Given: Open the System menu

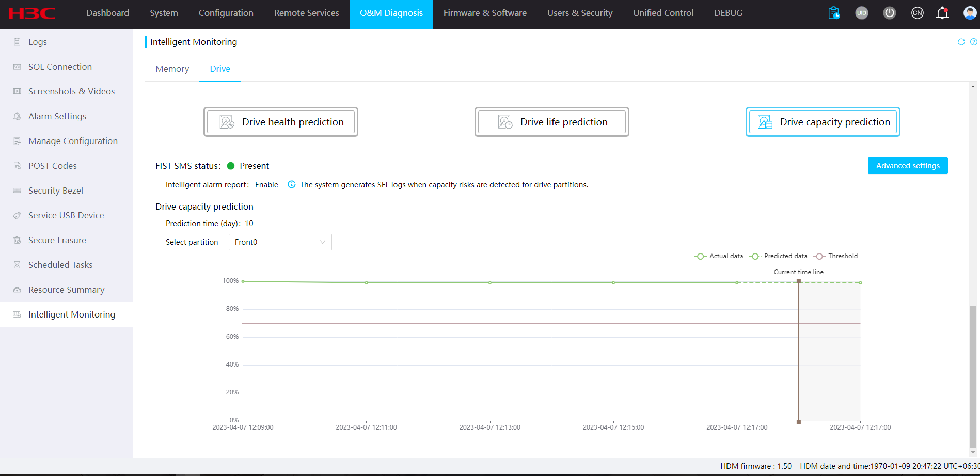Looking at the screenshot, I should tap(164, 13).
